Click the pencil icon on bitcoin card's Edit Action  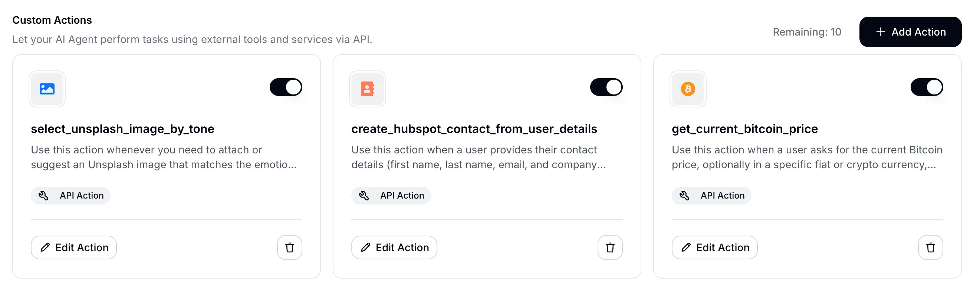(x=686, y=247)
